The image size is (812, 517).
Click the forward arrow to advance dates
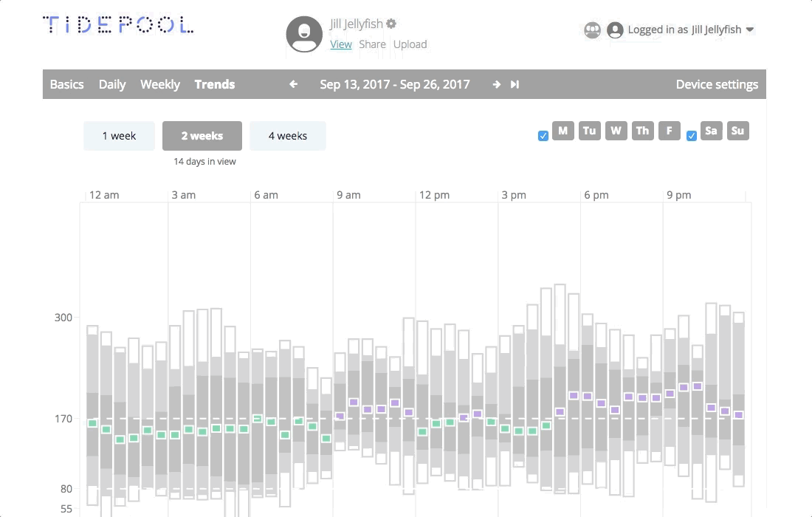click(x=497, y=84)
